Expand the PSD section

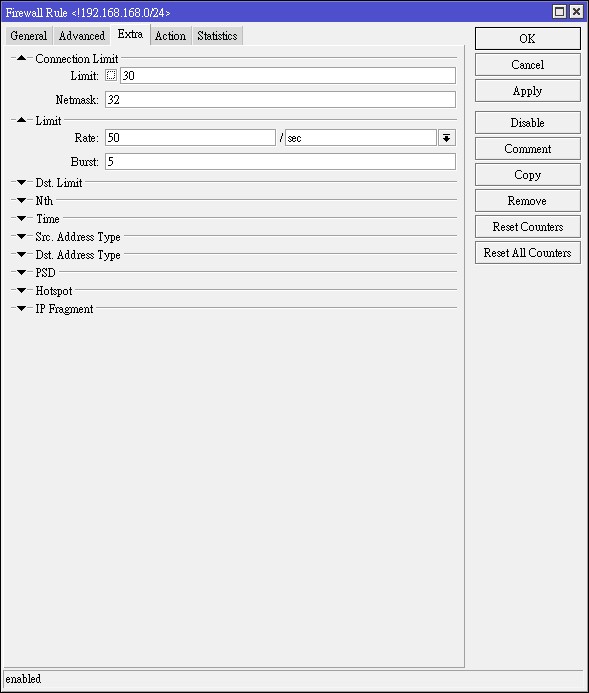[21, 272]
